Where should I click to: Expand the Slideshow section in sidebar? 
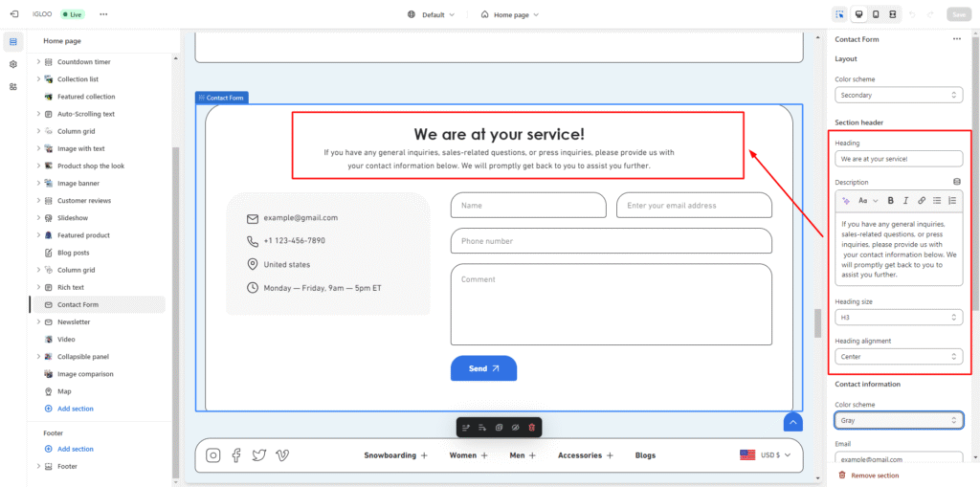[x=38, y=218]
